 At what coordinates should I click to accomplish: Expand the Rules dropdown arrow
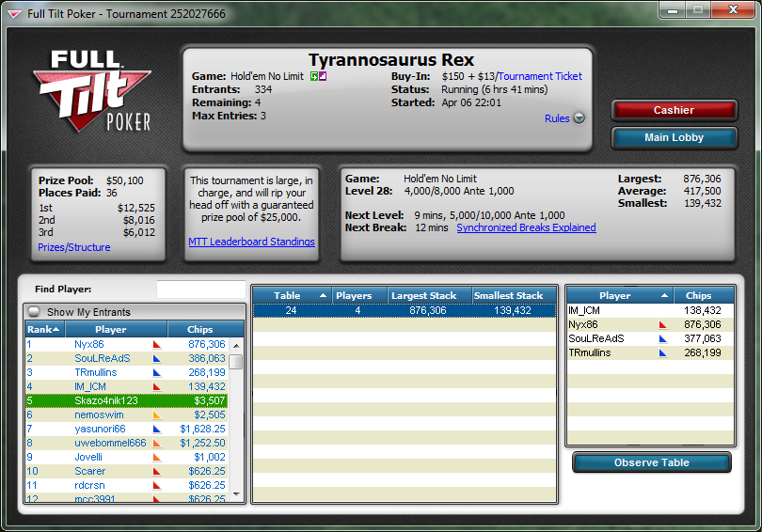579,118
